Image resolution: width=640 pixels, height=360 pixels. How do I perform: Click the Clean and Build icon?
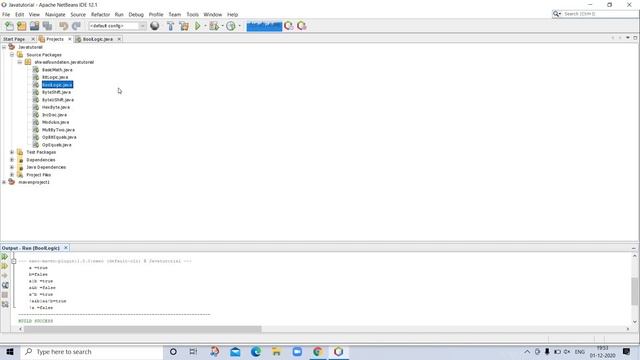(x=184, y=26)
